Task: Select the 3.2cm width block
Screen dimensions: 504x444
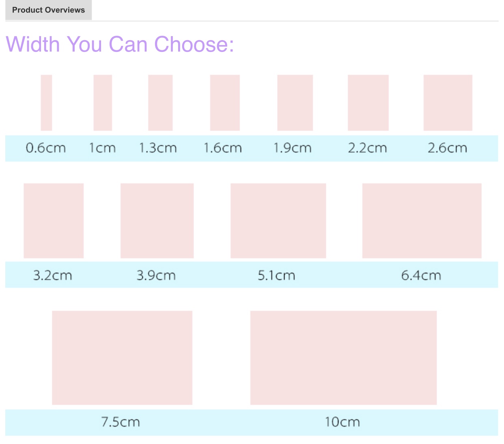Action: pos(54,221)
